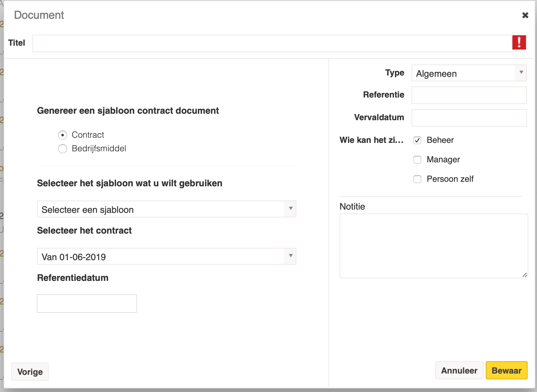Click the red exclamation warning icon
The height and width of the screenshot is (392, 537).
[519, 42]
